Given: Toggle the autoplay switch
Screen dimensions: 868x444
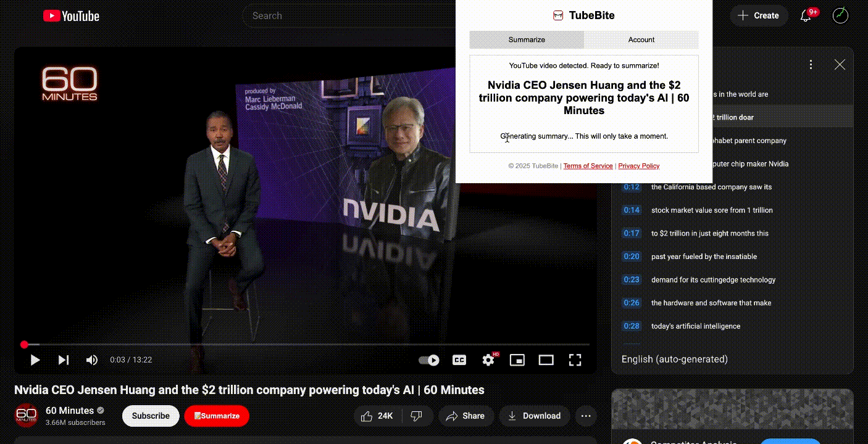Looking at the screenshot, I should [x=429, y=360].
